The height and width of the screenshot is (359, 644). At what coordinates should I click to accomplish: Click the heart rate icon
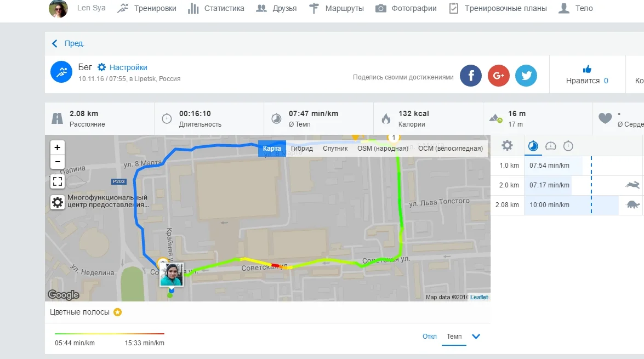tap(605, 118)
